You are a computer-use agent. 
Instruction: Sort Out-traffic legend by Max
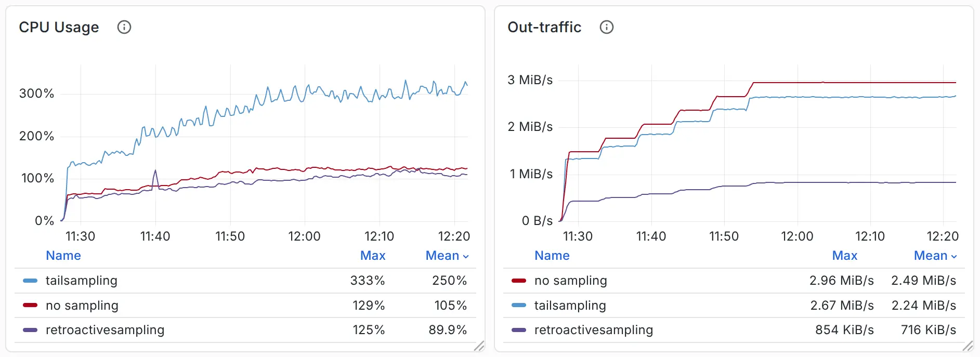pos(844,256)
